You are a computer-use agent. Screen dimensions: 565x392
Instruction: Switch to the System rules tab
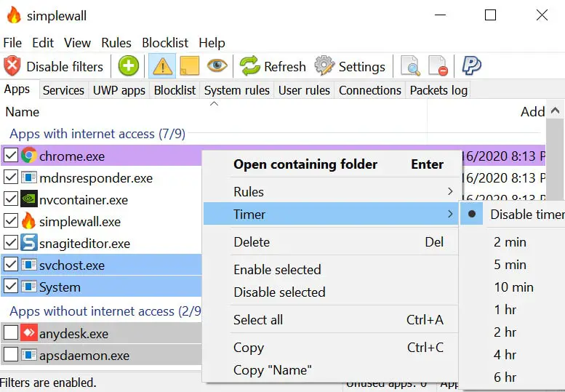click(237, 90)
